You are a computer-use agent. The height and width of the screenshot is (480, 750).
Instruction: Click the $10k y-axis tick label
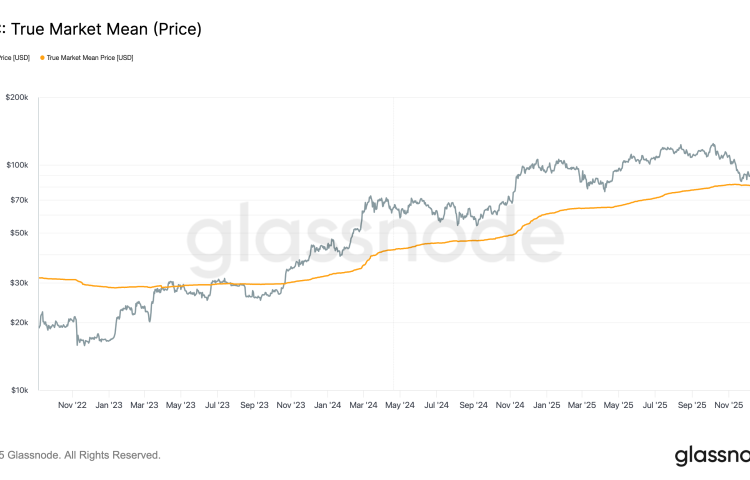point(20,391)
